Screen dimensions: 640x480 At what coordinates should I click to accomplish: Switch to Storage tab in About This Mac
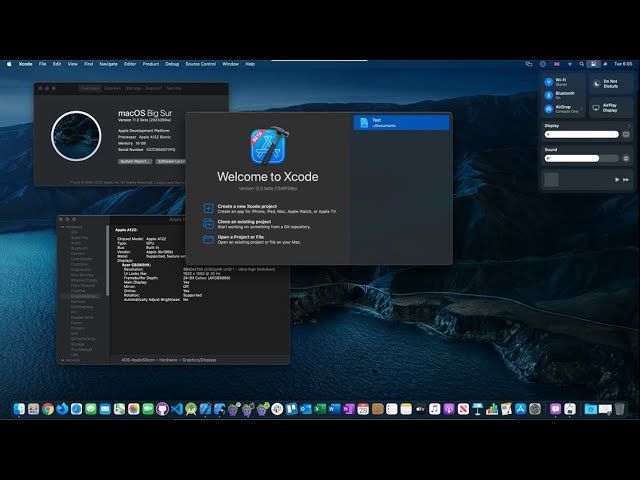[x=133, y=88]
